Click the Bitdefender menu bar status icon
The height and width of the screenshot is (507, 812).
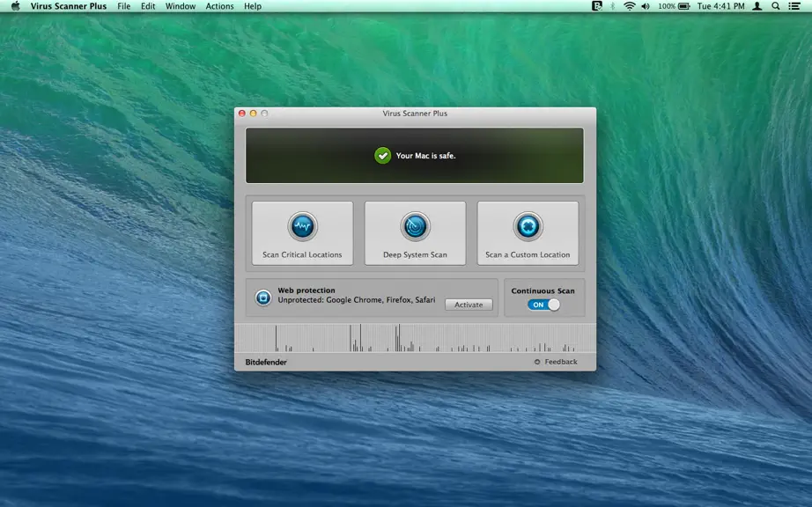[596, 6]
